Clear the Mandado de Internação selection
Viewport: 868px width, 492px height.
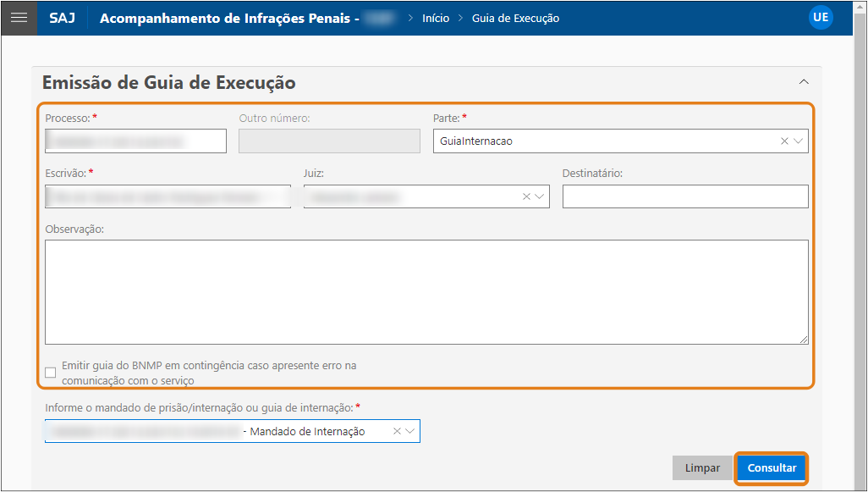[397, 431]
